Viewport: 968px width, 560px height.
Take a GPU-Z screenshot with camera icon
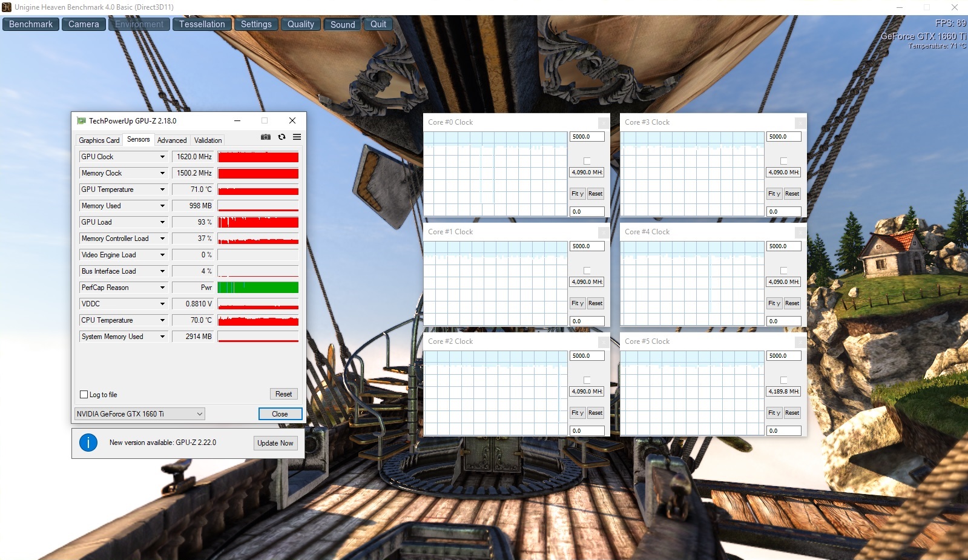pos(266,137)
